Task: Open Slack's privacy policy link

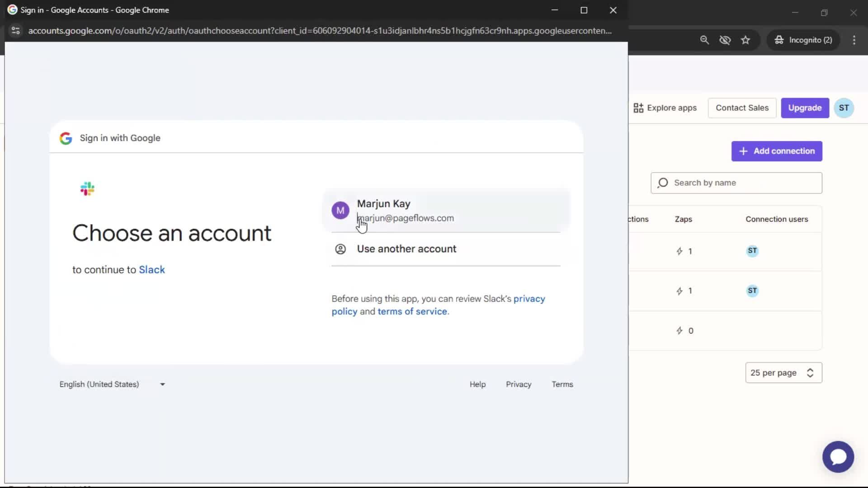Action: point(438,305)
